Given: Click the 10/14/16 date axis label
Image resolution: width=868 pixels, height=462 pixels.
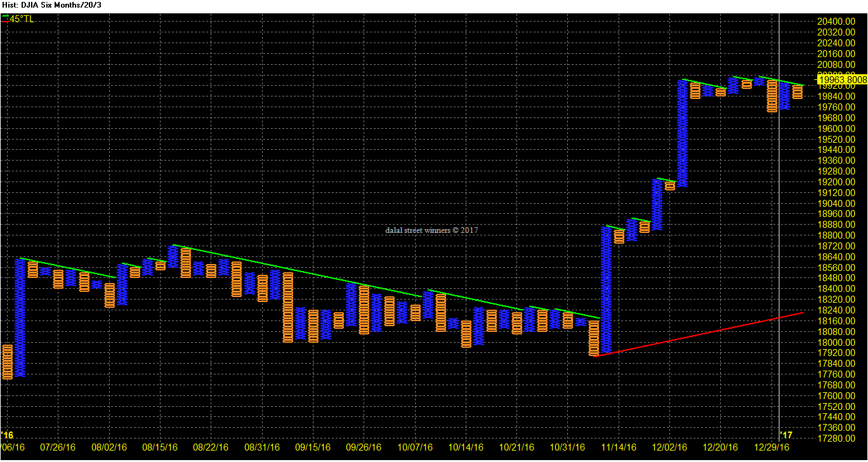Looking at the screenshot, I should [466, 447].
